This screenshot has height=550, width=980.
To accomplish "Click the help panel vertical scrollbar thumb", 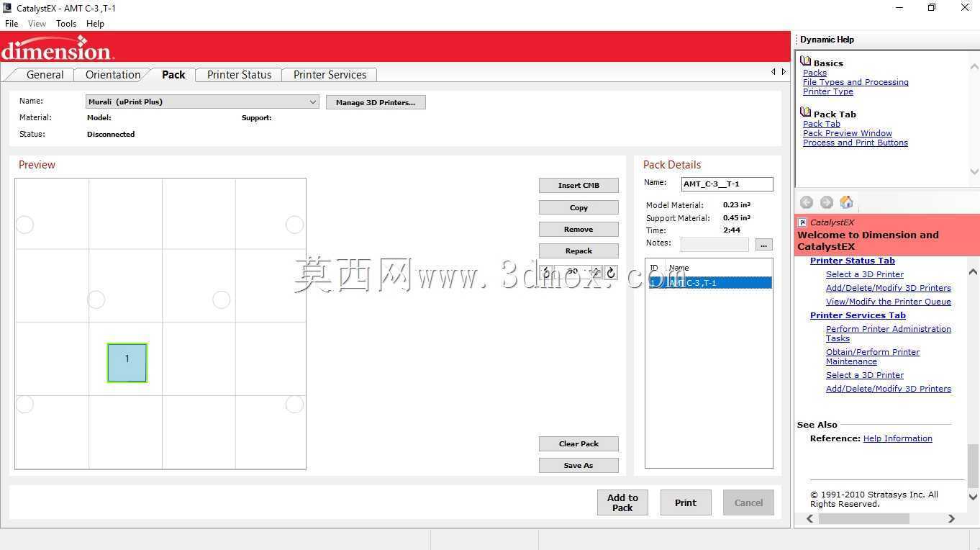I will (974, 466).
